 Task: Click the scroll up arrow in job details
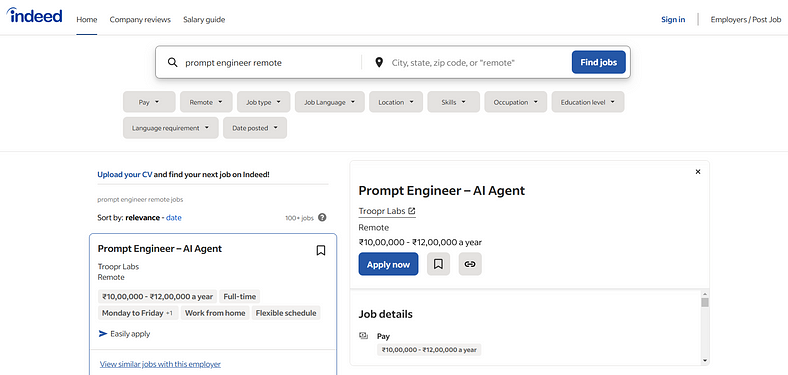point(705,294)
